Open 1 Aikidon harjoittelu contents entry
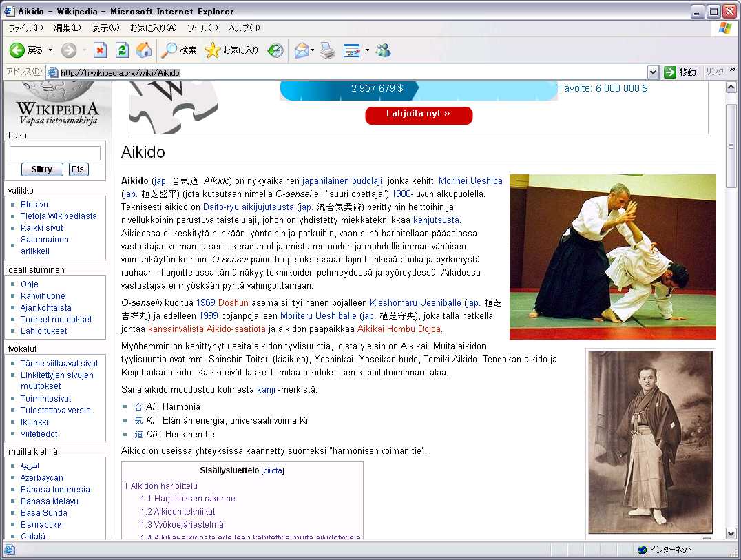 pyautogui.click(x=160, y=486)
